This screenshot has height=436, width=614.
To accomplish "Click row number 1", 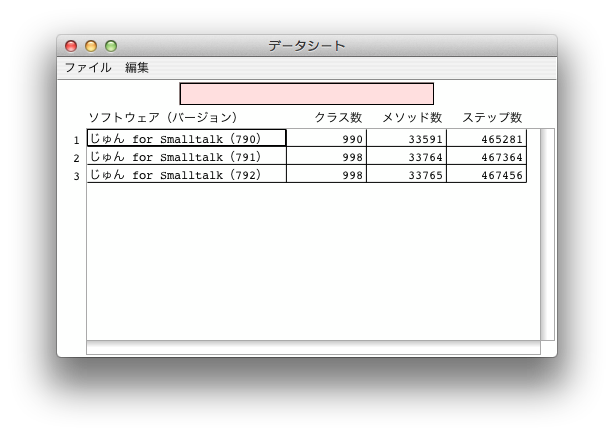I will (x=76, y=140).
